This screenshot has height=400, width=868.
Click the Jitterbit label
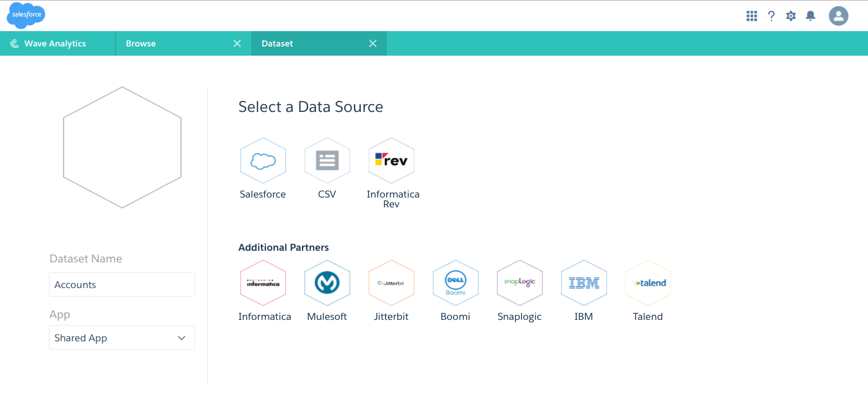pyautogui.click(x=391, y=316)
